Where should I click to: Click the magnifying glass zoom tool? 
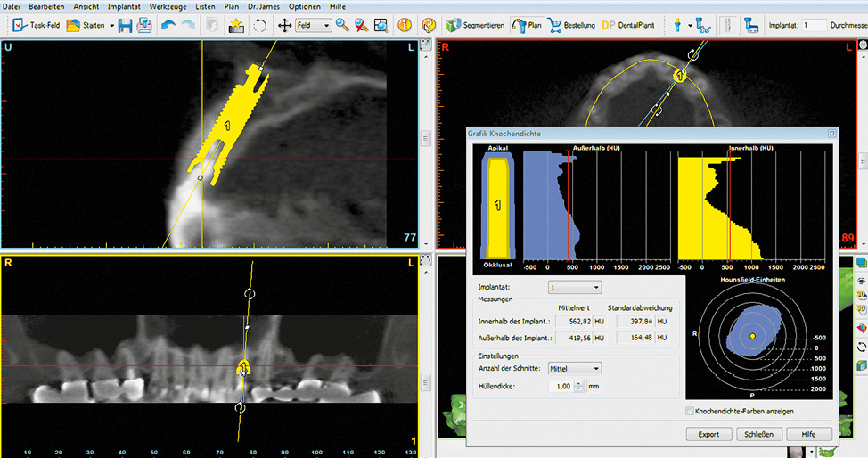[x=342, y=26]
